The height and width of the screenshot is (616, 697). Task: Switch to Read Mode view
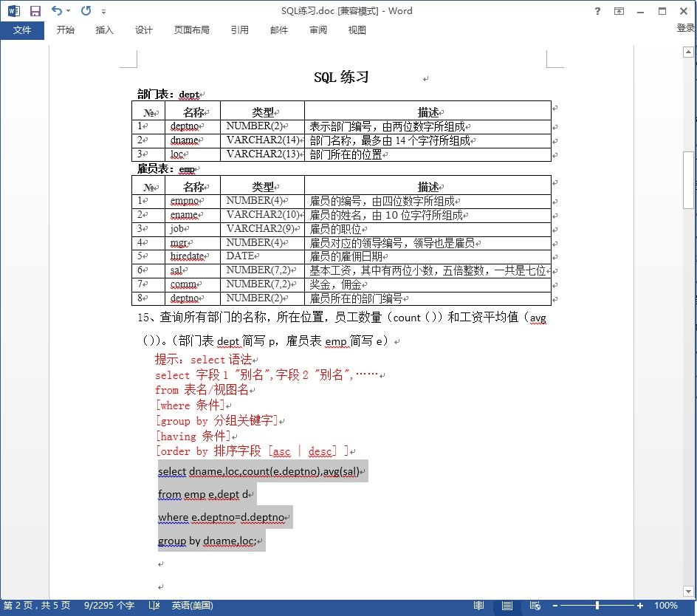pyautogui.click(x=478, y=606)
